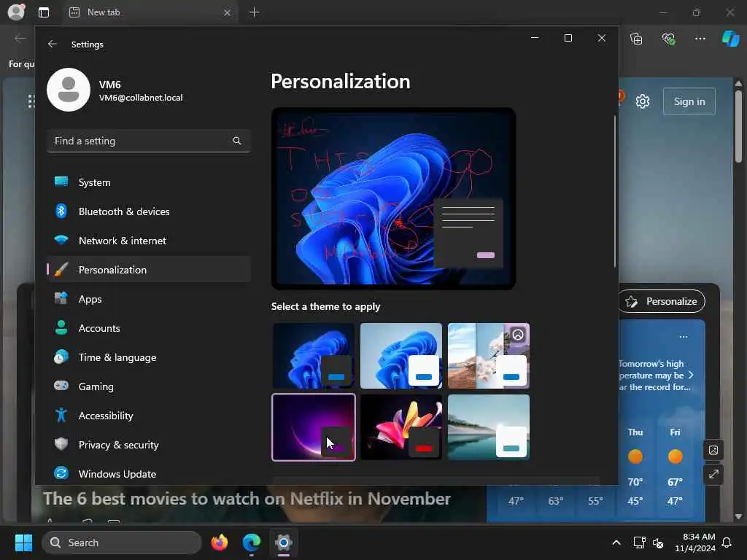Screen dimensions: 747x560
Task: Click the Settings window scrollbar thumb
Action: click(x=614, y=192)
